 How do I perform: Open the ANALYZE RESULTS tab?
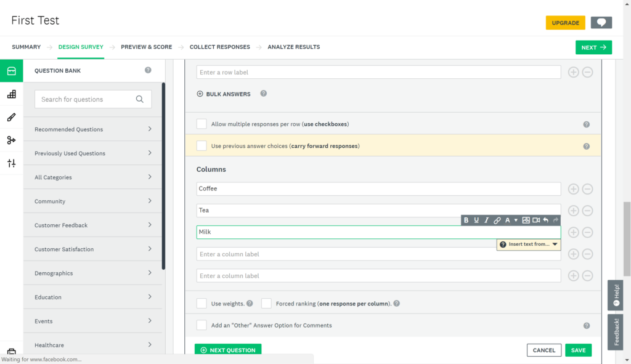[293, 47]
